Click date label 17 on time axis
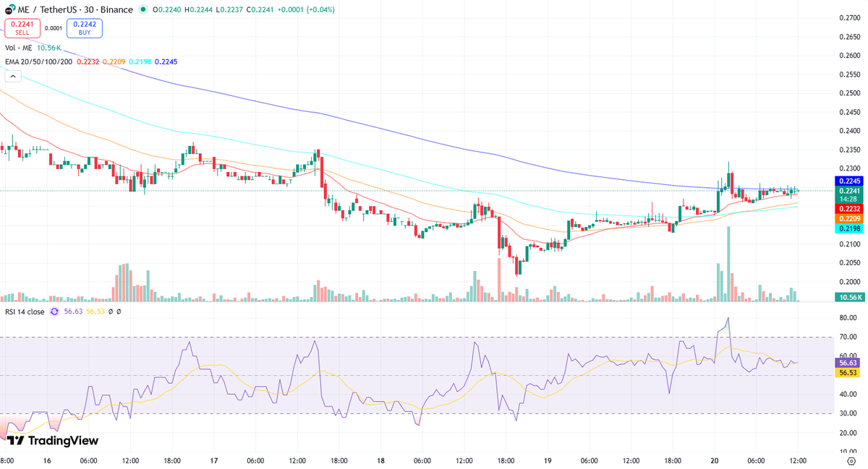Viewport: 868px width, 469px height. 213,460
